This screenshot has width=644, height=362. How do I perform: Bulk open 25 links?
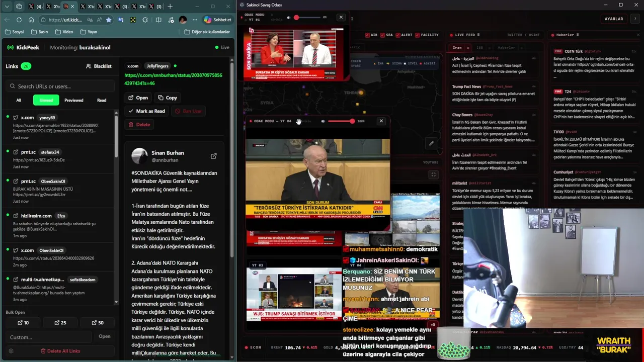pos(60,323)
